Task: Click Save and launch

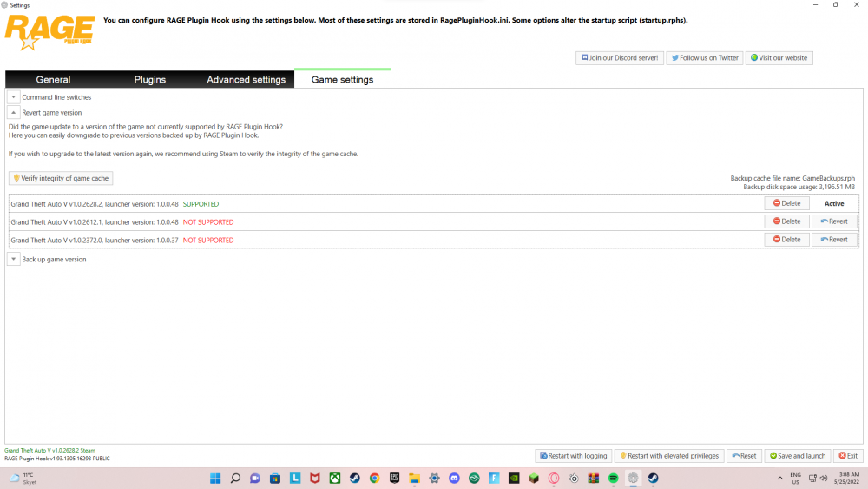Action: (798, 456)
